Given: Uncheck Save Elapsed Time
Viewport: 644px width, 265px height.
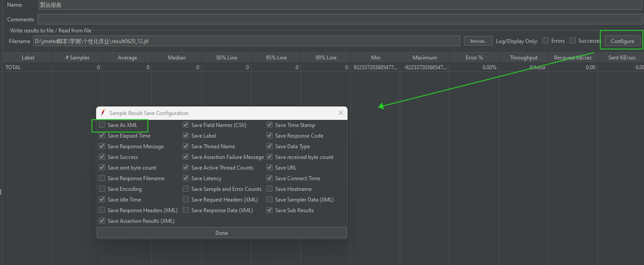Looking at the screenshot, I should click(x=102, y=136).
